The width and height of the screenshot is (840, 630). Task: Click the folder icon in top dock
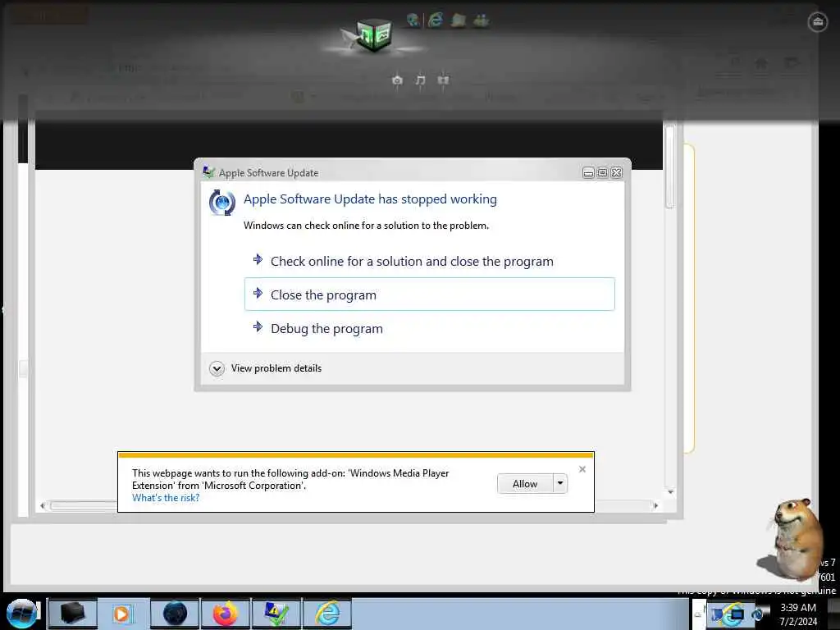point(459,21)
